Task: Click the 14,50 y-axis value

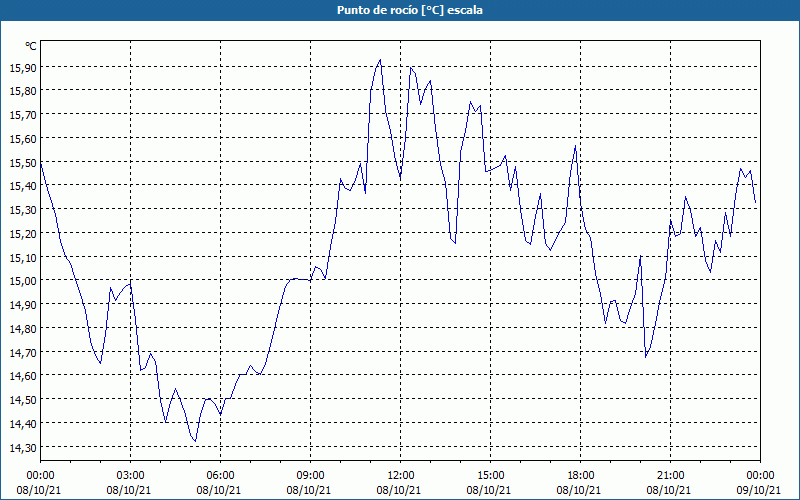Action: [x=22, y=399]
